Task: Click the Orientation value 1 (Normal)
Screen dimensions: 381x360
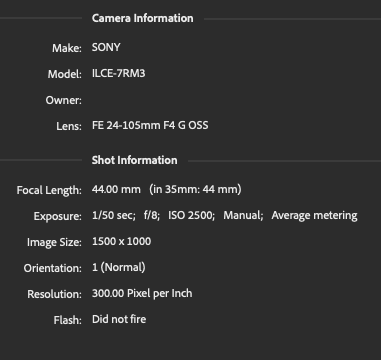Action: coord(119,267)
